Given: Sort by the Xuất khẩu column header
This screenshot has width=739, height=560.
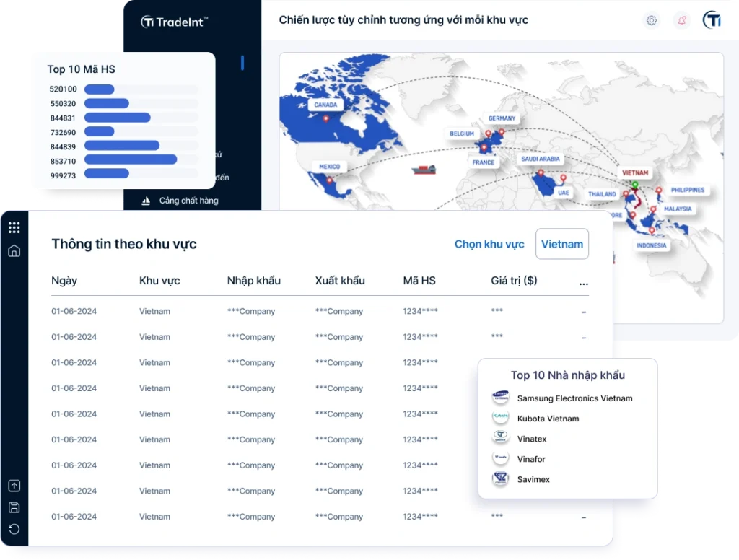Looking at the screenshot, I should (340, 281).
